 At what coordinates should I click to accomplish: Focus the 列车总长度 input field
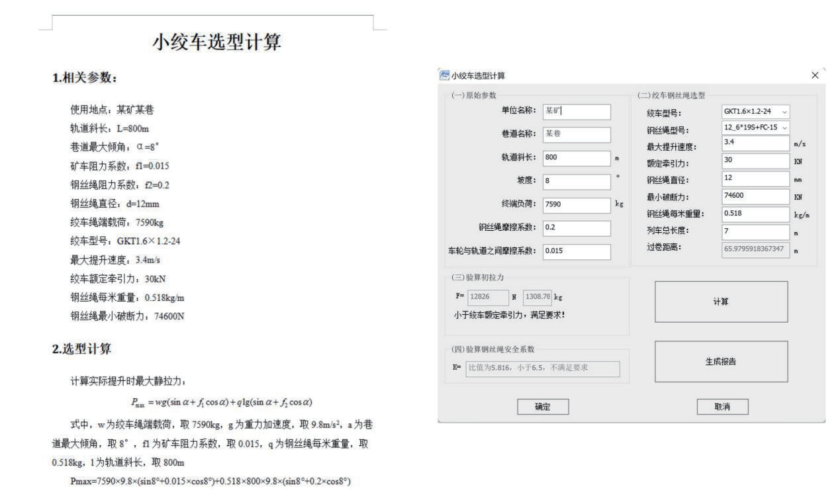pos(756,232)
